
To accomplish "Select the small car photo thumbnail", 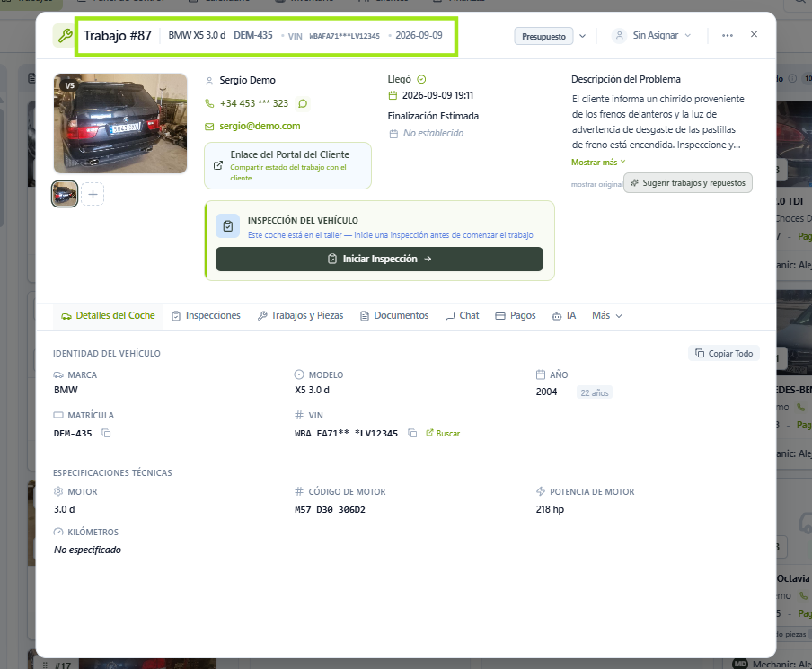I will tap(65, 194).
